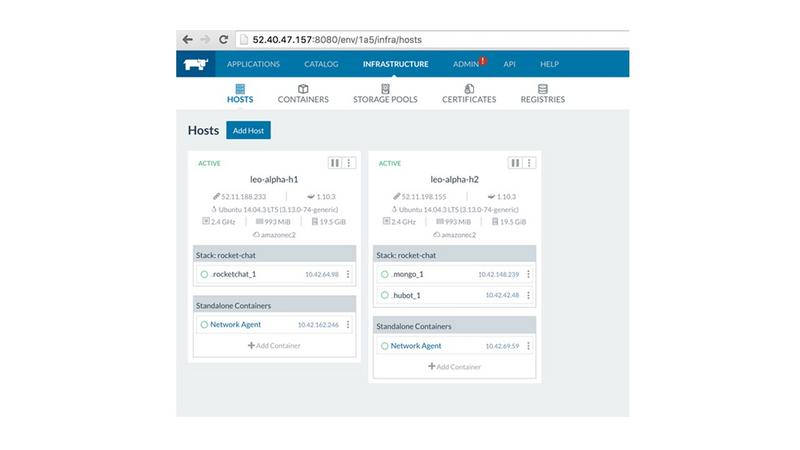This screenshot has width=800, height=450.
Task: Open more actions menu for leo-alpha-h2
Action: click(529, 163)
